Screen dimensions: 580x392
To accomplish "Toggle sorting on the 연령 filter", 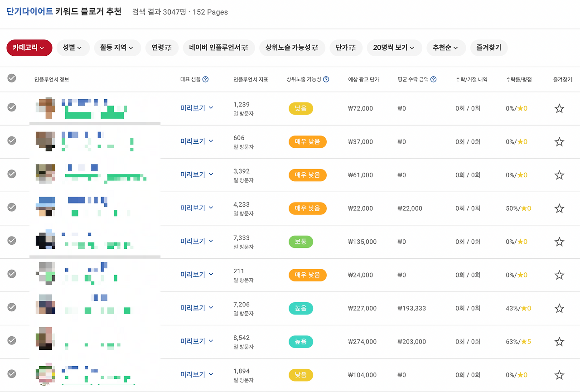I will click(x=168, y=48).
